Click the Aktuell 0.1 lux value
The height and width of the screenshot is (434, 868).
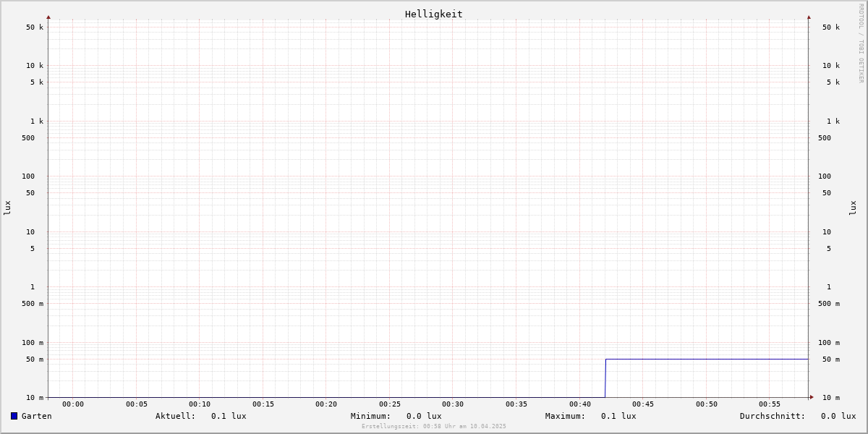pyautogui.click(x=229, y=416)
